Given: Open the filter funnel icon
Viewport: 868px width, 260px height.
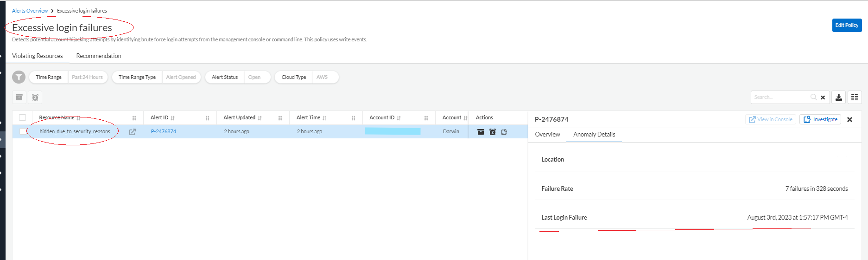Looking at the screenshot, I should [19, 77].
